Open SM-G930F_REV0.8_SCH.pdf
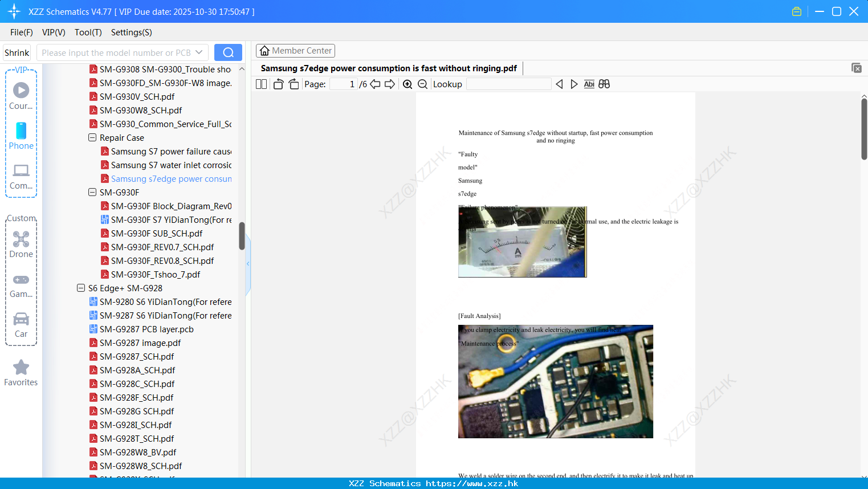868x489 pixels. tap(157, 261)
